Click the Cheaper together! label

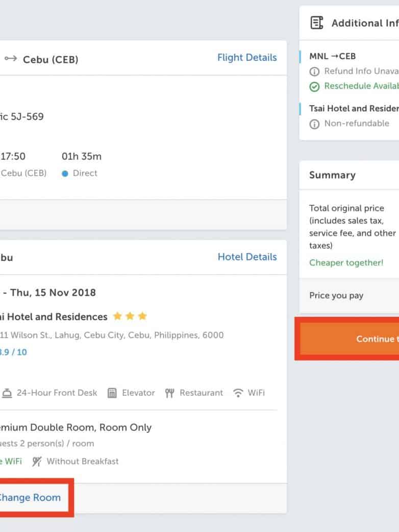[x=346, y=263]
